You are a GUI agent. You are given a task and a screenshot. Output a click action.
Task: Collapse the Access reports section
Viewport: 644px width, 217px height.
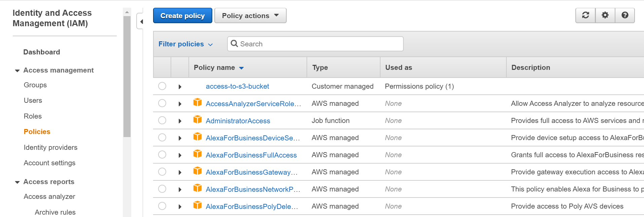pyautogui.click(x=17, y=182)
